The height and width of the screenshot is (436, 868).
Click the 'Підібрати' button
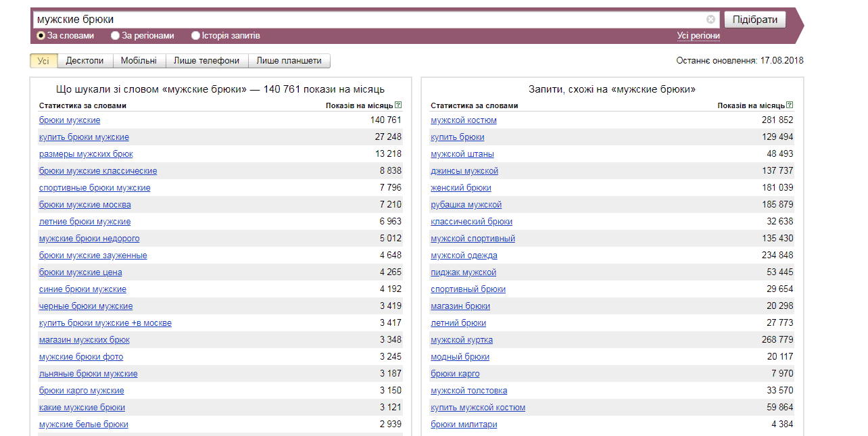(755, 20)
